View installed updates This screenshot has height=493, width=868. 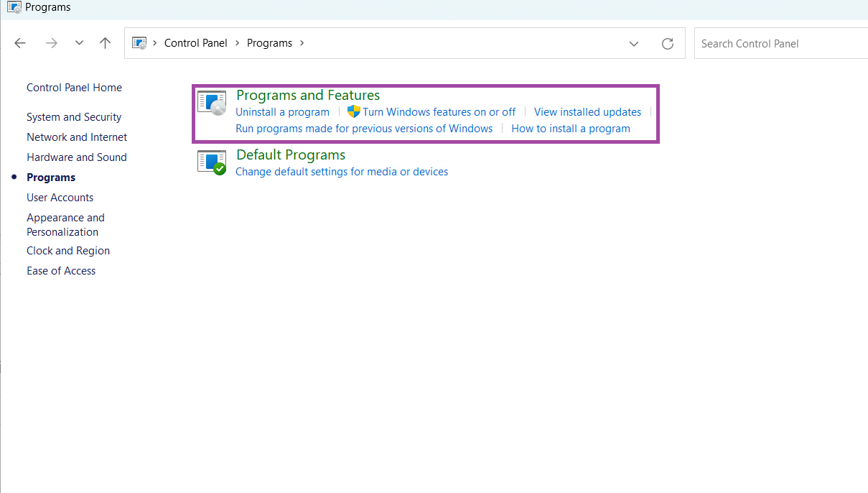587,111
